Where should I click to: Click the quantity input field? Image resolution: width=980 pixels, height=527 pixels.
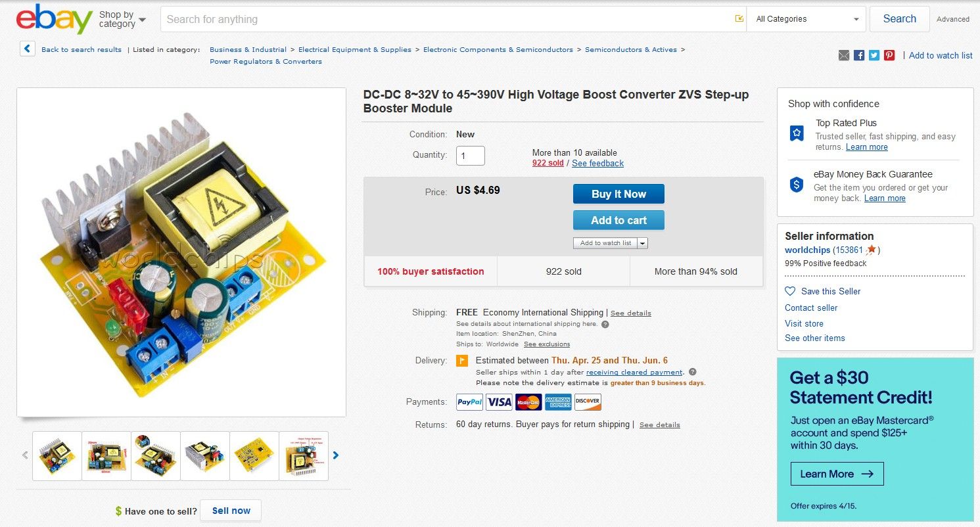[x=470, y=156]
